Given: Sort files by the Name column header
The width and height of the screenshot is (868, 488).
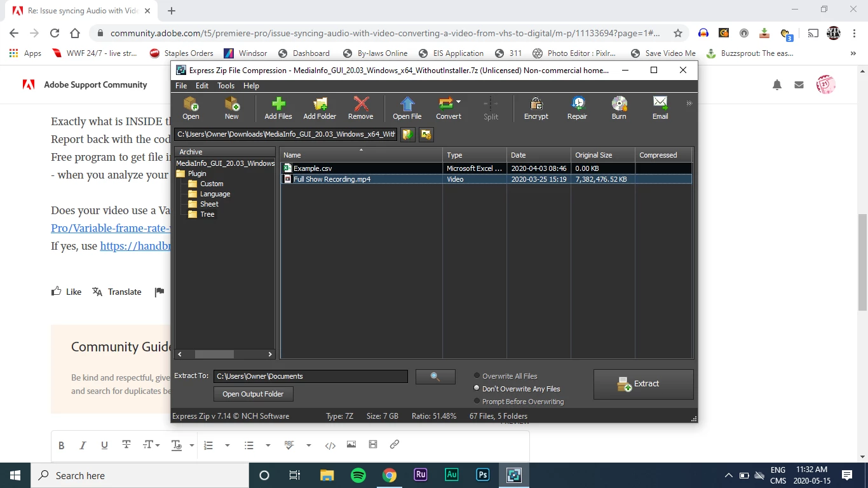Looking at the screenshot, I should [x=361, y=155].
